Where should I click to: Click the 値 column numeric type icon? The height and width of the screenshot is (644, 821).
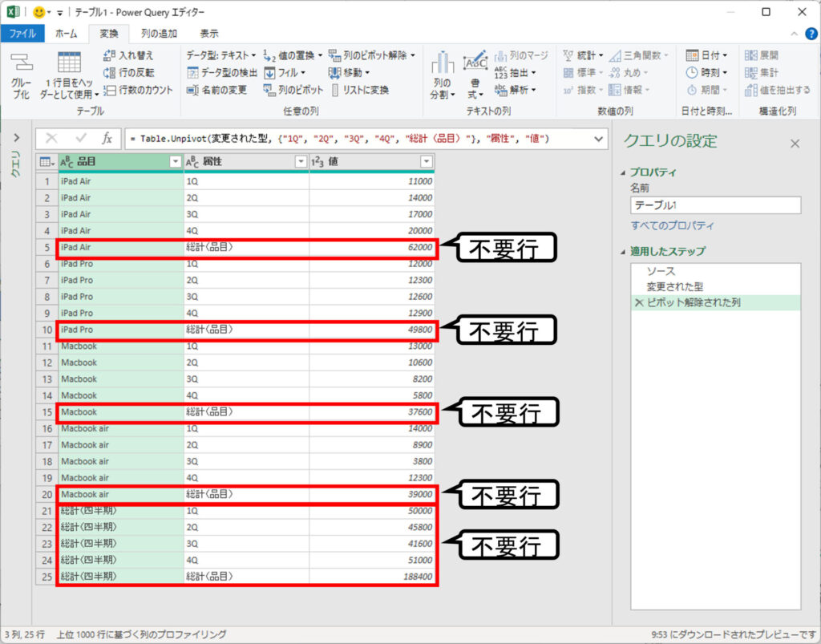pyautogui.click(x=317, y=162)
